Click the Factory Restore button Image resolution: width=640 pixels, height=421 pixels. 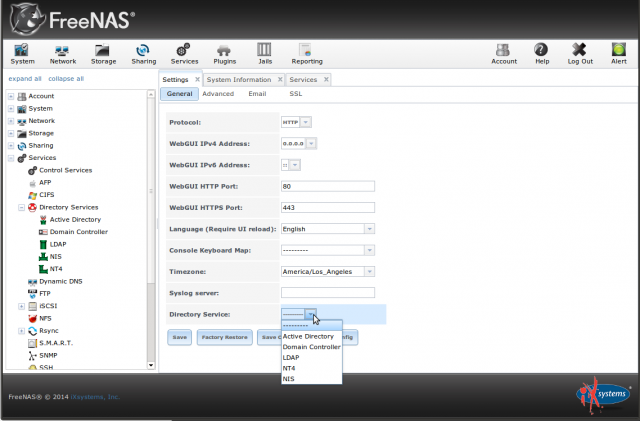(x=224, y=337)
